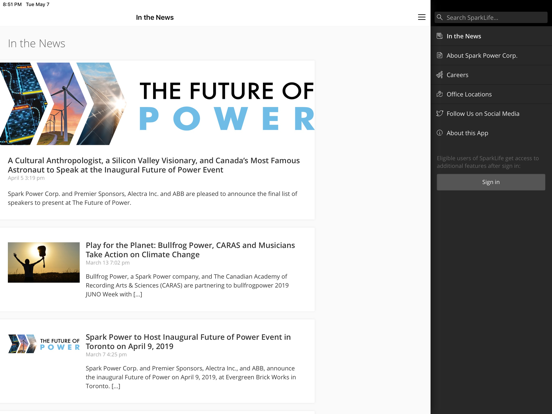552x414 pixels.
Task: Open the Careers menu item
Action: click(x=491, y=75)
